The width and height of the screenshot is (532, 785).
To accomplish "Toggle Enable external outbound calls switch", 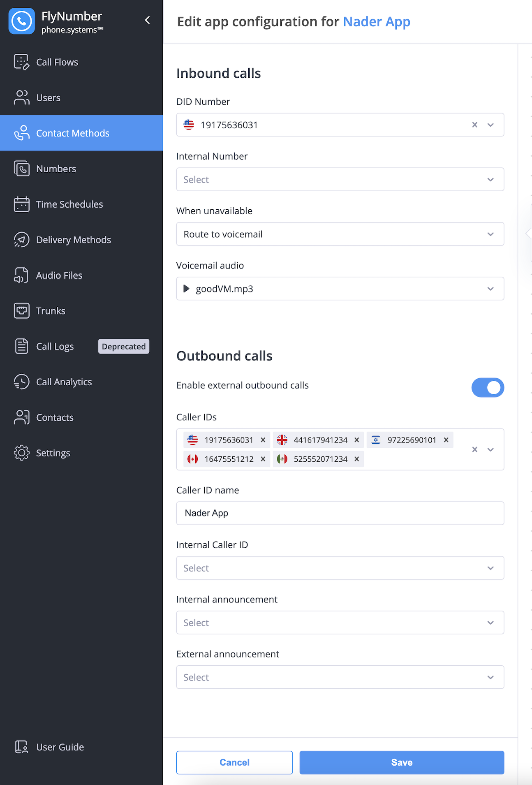I will [x=488, y=387].
